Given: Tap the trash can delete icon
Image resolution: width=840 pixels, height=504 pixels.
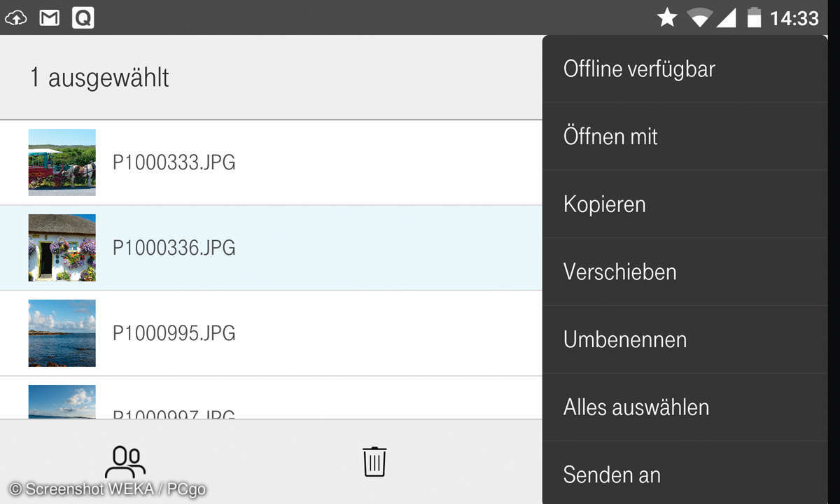Looking at the screenshot, I should click(x=374, y=462).
